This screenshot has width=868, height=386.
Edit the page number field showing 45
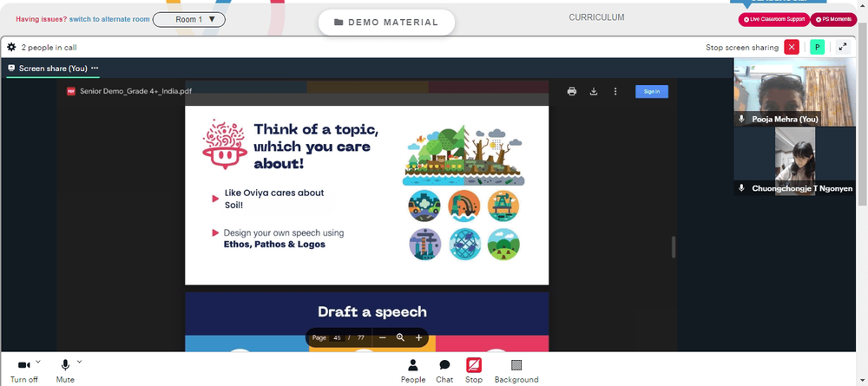coord(337,338)
